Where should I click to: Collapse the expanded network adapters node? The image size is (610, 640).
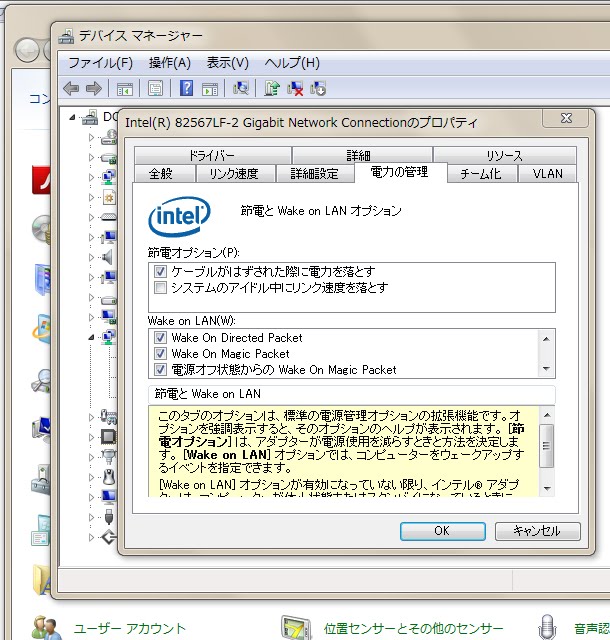click(x=91, y=337)
